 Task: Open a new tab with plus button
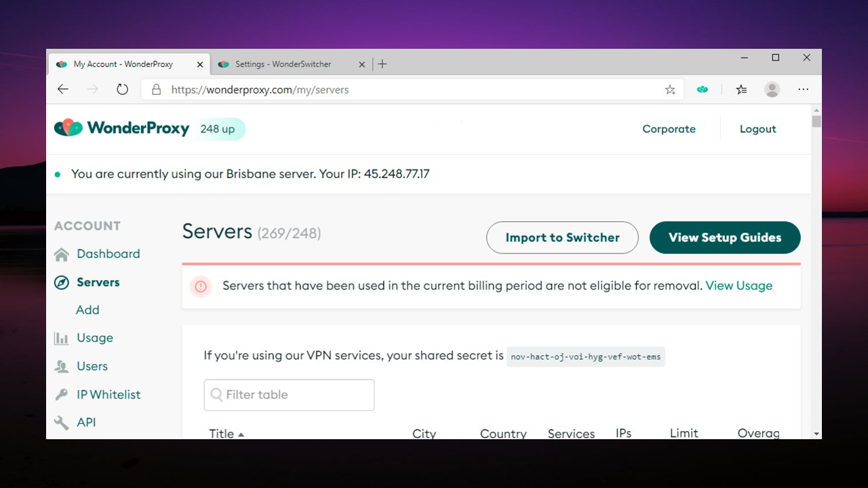click(x=382, y=64)
